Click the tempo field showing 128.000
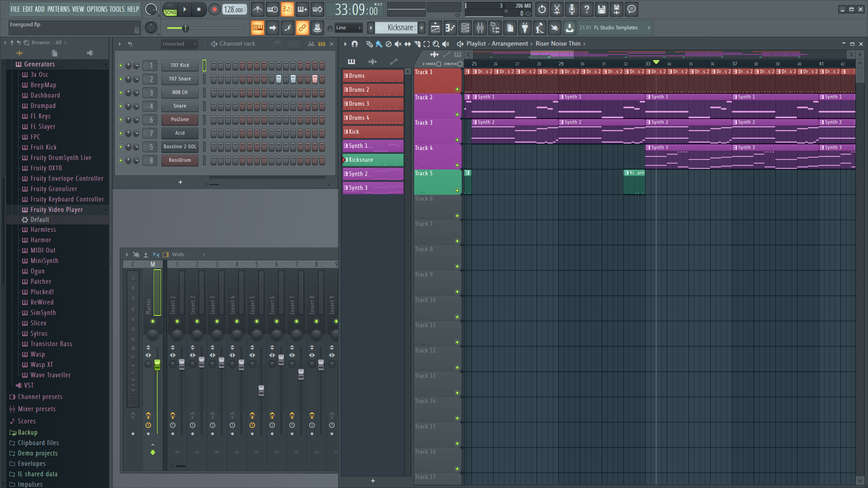 (x=234, y=9)
